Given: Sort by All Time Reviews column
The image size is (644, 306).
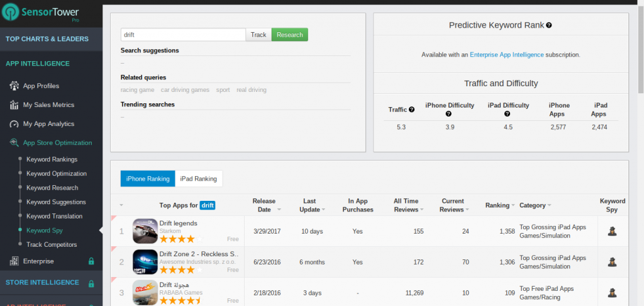Looking at the screenshot, I should click(406, 205).
